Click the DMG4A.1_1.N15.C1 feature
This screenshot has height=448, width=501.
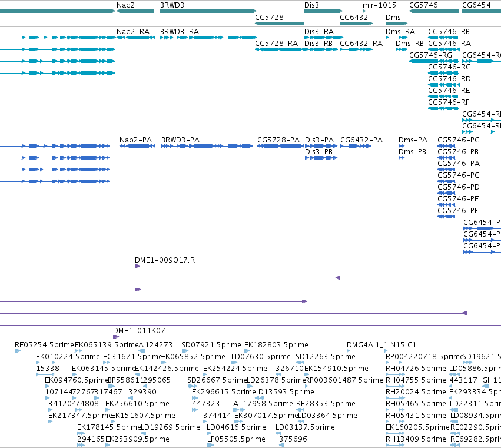424,351
